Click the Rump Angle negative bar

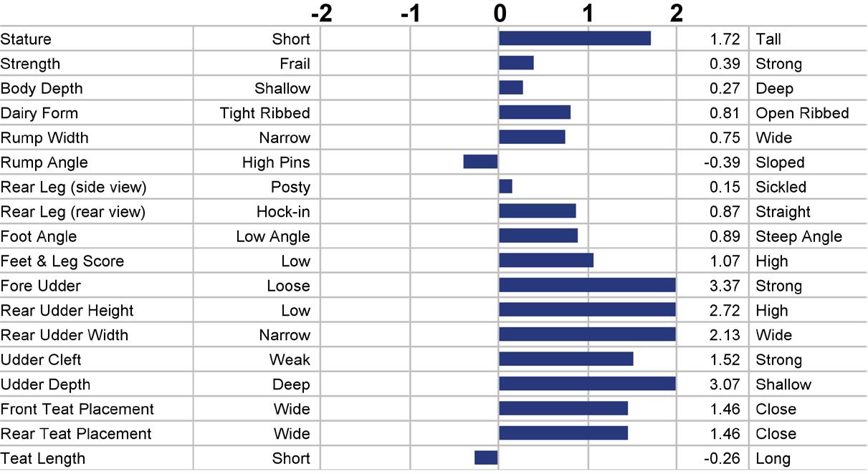pos(481,162)
